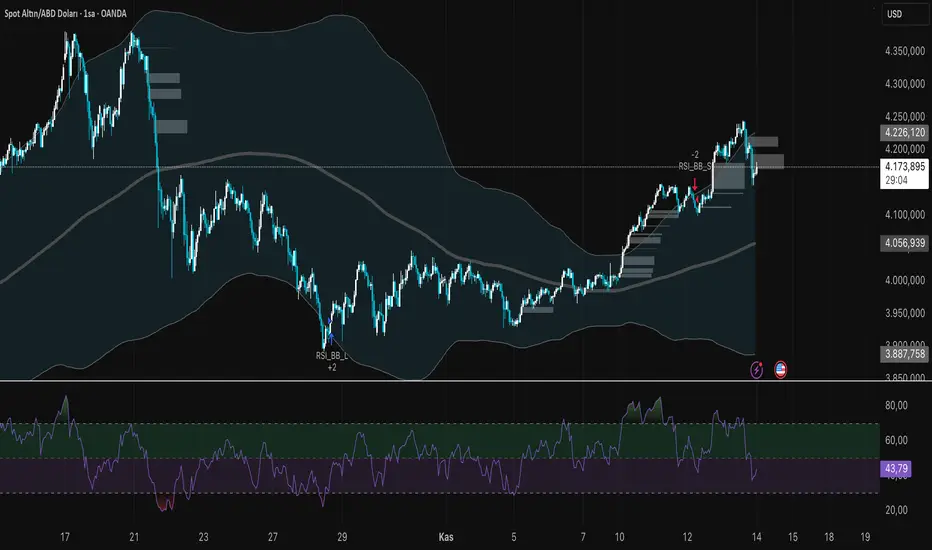Click the 80,00 level on RSI scale
Viewport: 932px width, 550px height.
[x=896, y=406]
